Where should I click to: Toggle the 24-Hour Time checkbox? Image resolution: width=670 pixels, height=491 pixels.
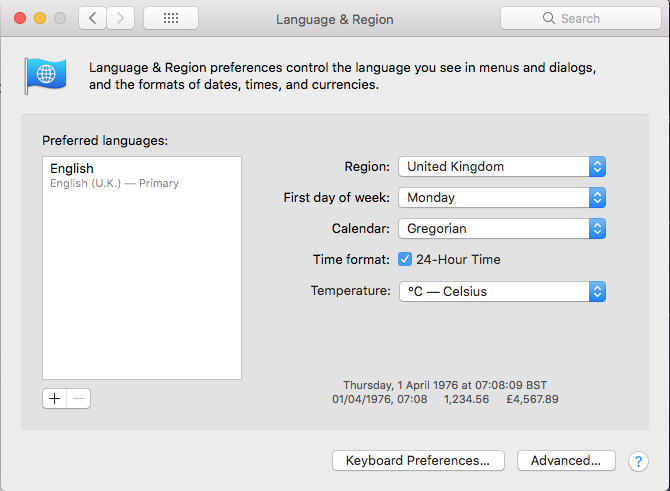[405, 259]
